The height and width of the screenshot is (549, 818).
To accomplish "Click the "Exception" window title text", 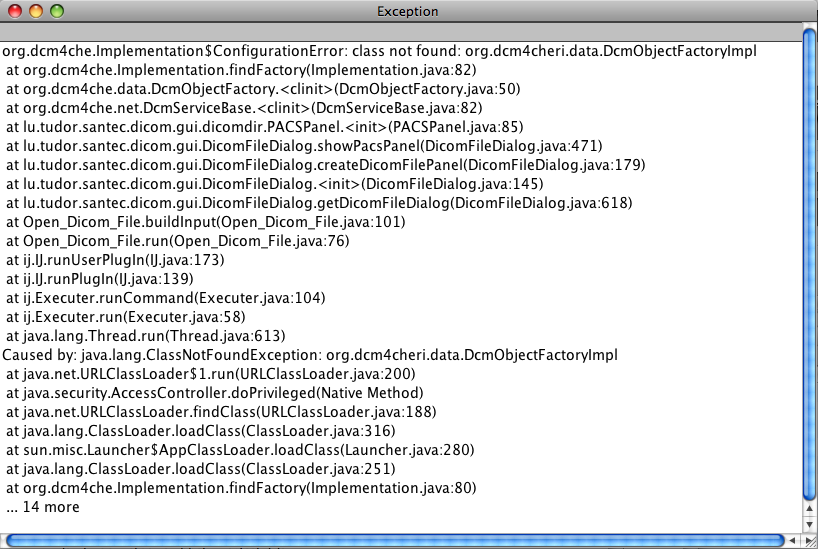I will point(407,12).
